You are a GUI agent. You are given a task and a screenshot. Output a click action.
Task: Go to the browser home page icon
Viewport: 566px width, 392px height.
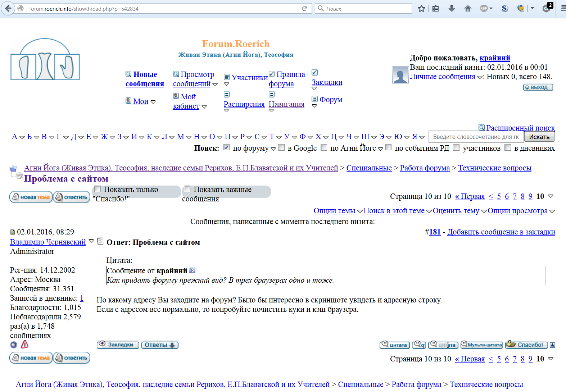[x=468, y=9]
